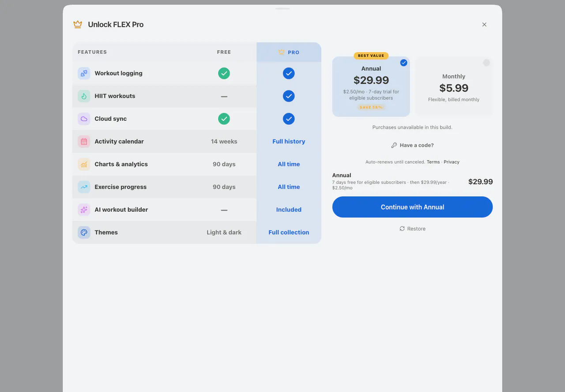Viewport: 565px width, 392px height.
Task: Click the circular arrows icon beside Restore
Action: [x=402, y=228]
